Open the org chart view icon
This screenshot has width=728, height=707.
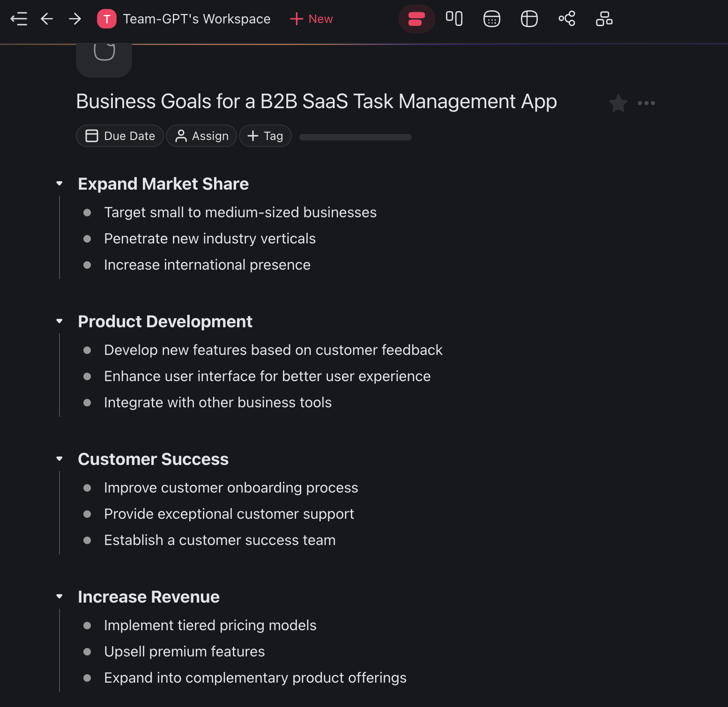[x=604, y=19]
